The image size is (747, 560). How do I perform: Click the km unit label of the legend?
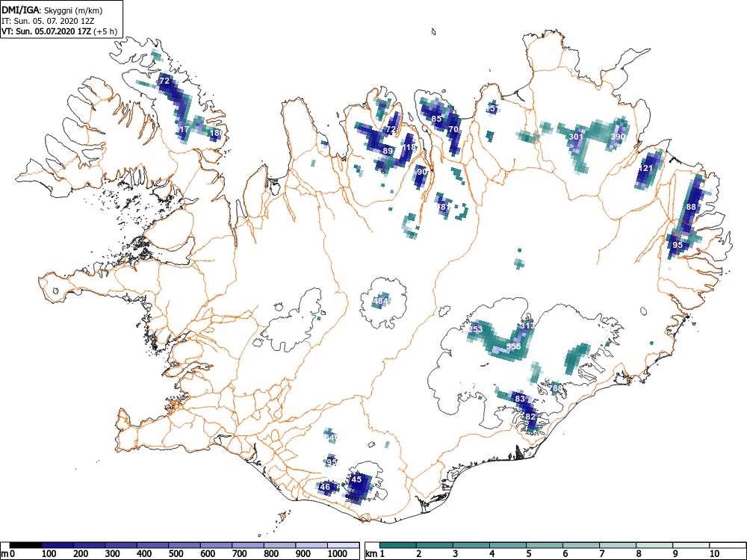(371, 554)
